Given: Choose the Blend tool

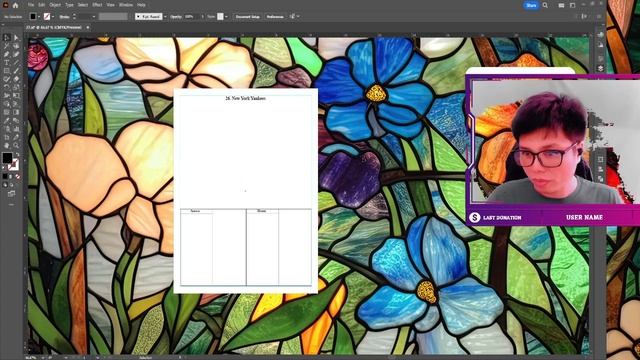Looking at the screenshot, I should 16,120.
